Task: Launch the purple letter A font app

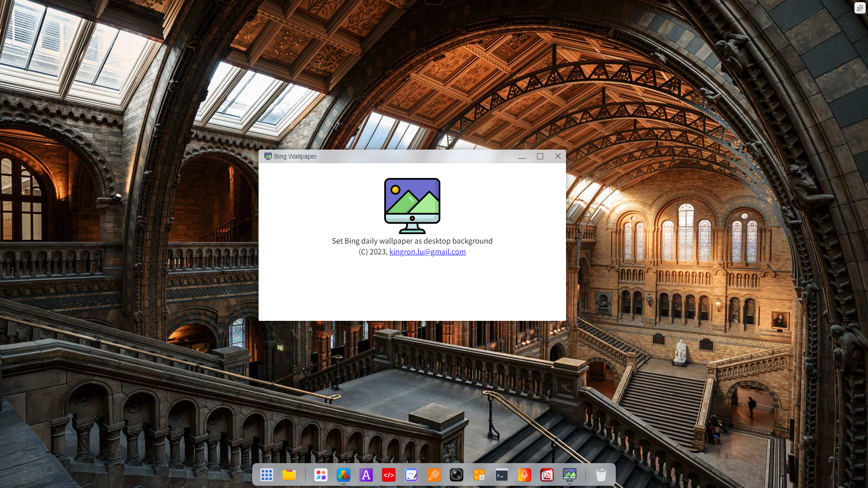Action: point(366,475)
